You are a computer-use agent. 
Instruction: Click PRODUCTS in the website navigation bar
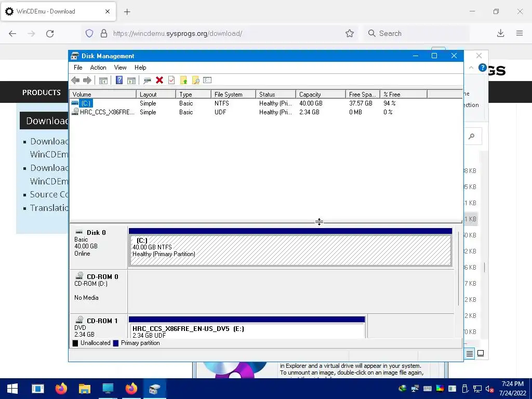pyautogui.click(x=42, y=92)
